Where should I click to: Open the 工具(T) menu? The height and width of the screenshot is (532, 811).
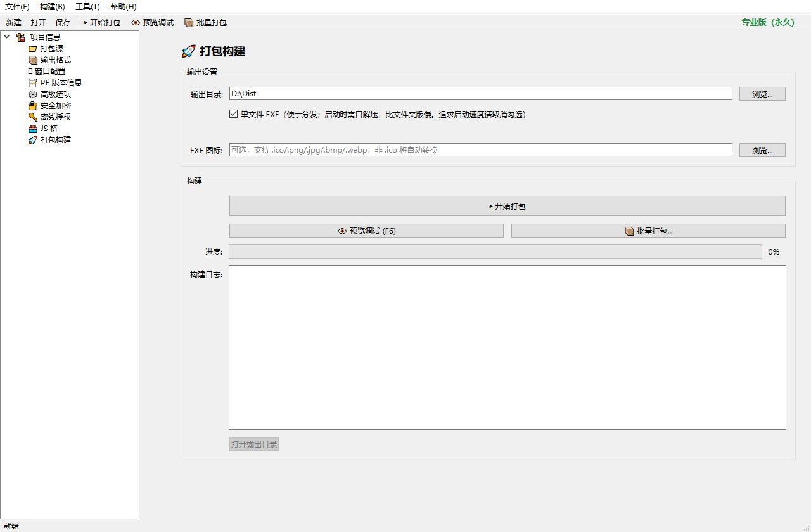(87, 7)
